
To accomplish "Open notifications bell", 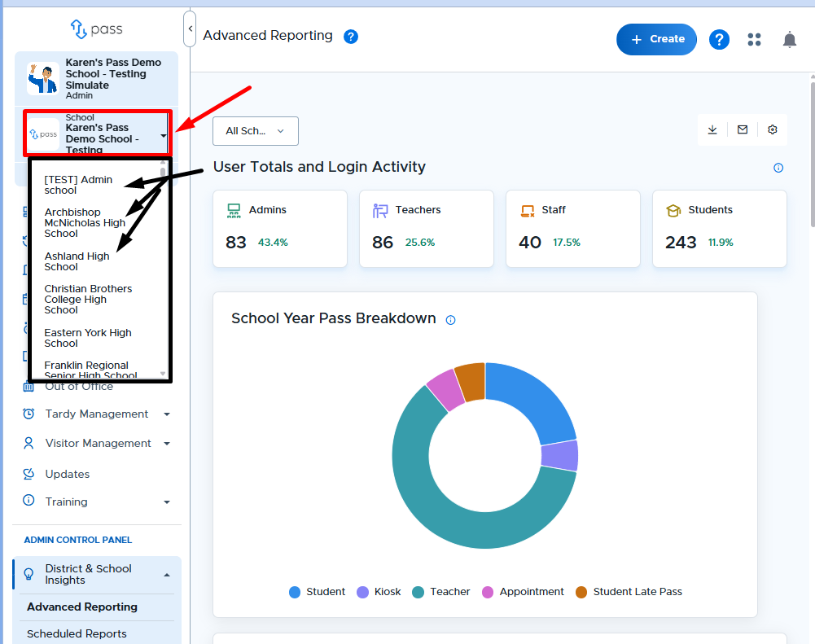I will [x=790, y=40].
